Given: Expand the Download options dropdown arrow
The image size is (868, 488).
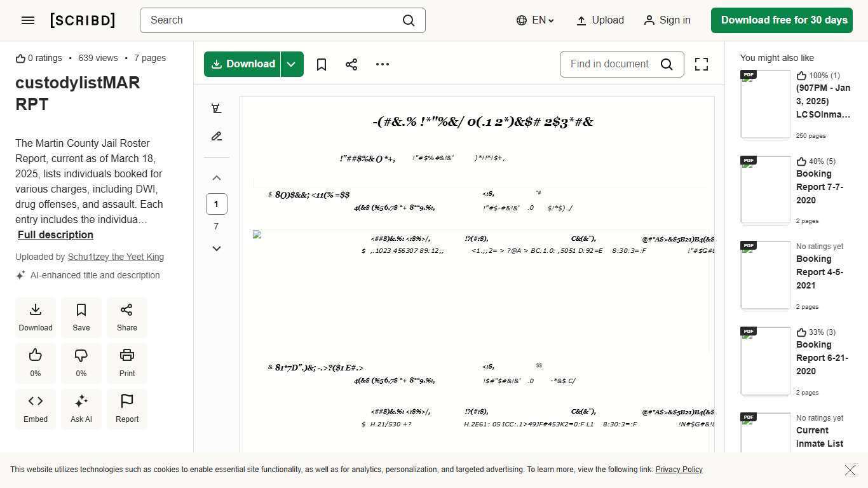Looking at the screenshot, I should click(x=292, y=64).
